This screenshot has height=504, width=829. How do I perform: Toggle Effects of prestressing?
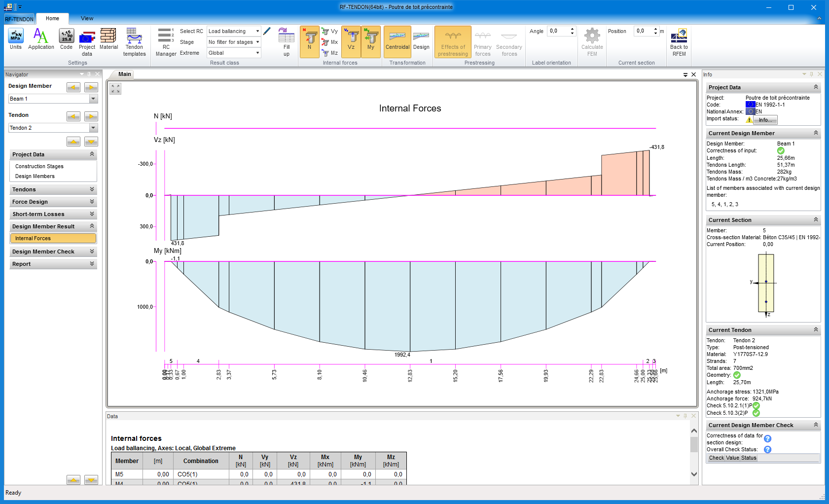click(x=453, y=42)
